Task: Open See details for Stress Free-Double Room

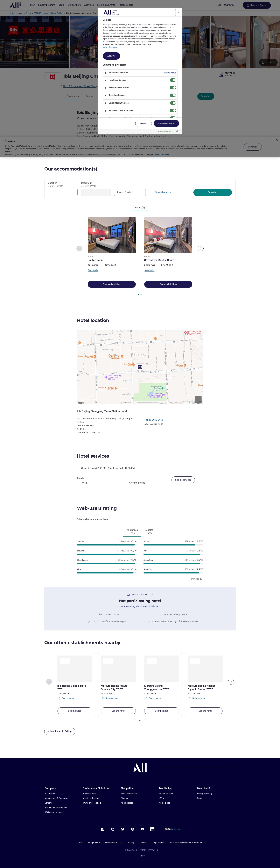Action: (x=149, y=271)
